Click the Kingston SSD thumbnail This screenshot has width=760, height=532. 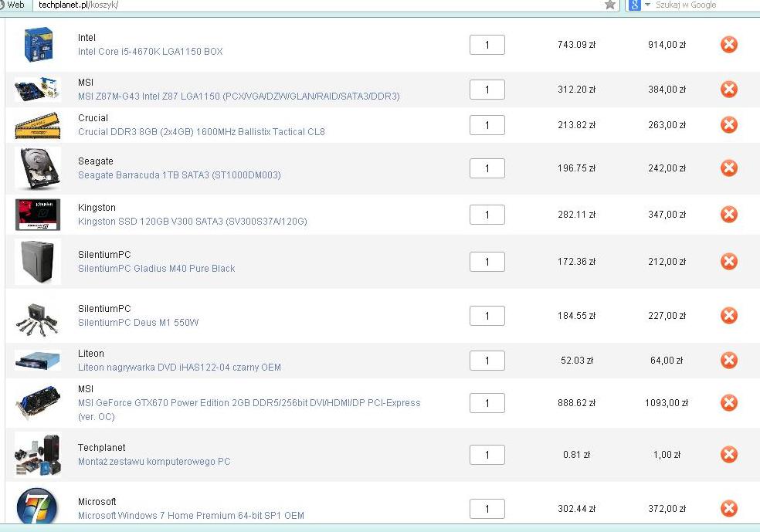pos(38,215)
